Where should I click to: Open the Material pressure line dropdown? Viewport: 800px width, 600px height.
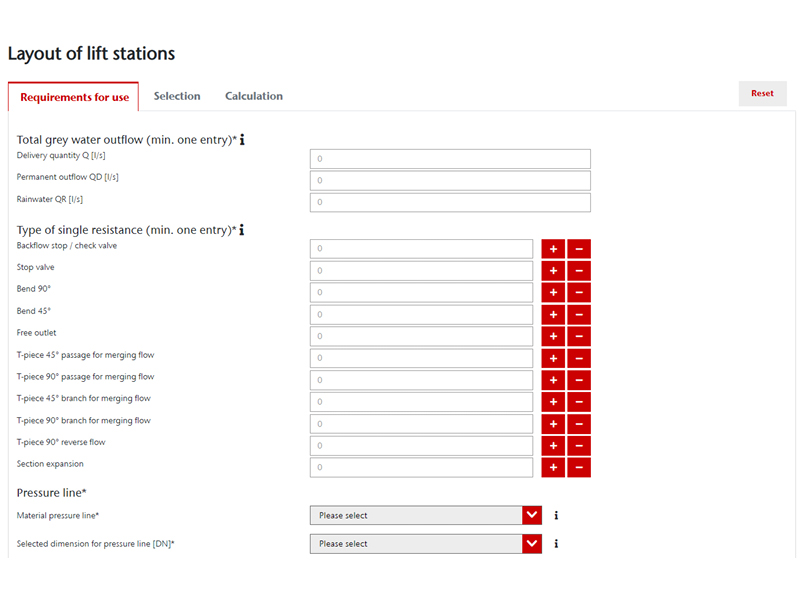point(426,515)
